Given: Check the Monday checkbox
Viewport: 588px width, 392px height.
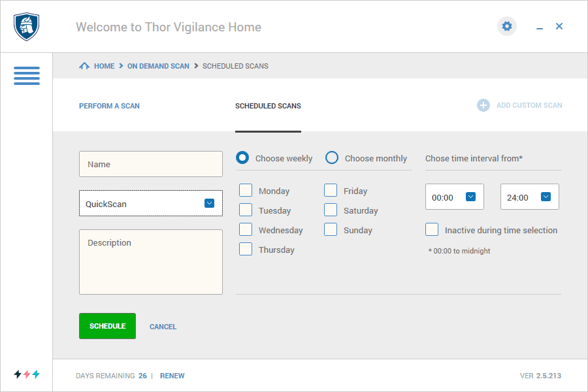Looking at the screenshot, I should pyautogui.click(x=246, y=190).
